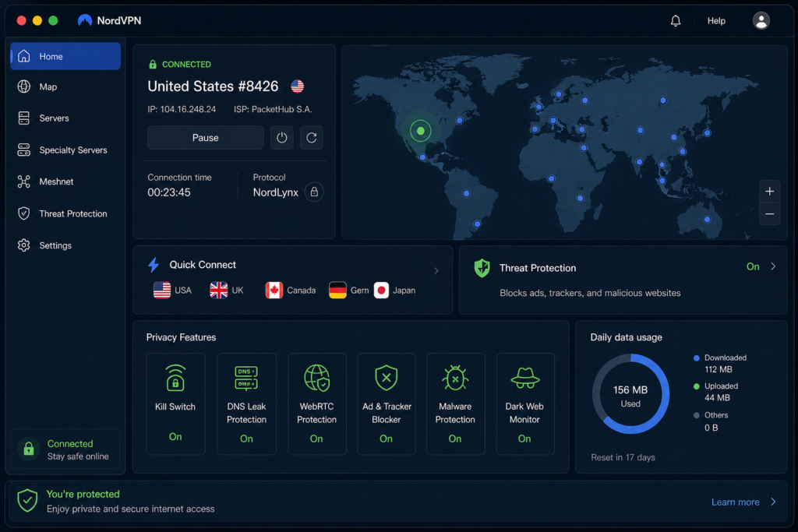Click the NordVPN logo icon
798x532 pixels.
84,20
